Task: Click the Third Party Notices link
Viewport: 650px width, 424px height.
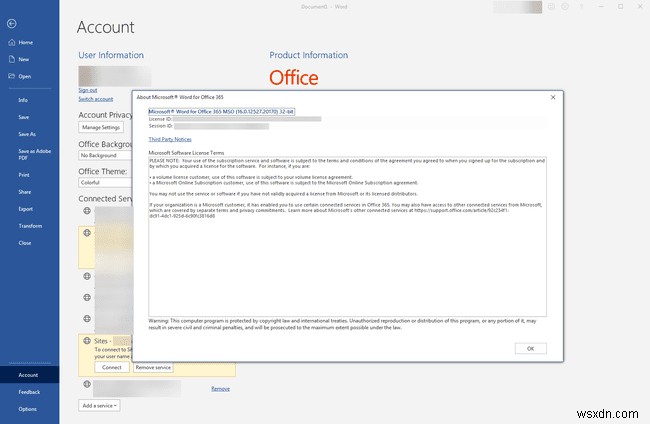Action: click(x=170, y=139)
